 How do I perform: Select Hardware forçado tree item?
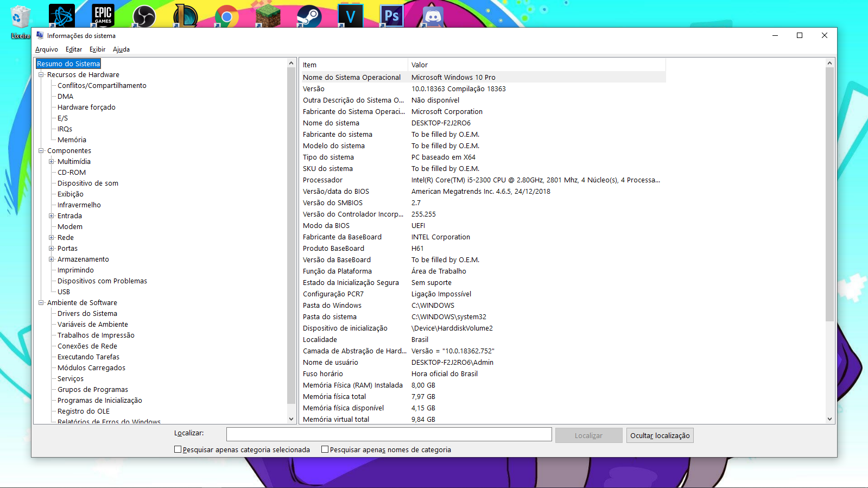point(86,107)
